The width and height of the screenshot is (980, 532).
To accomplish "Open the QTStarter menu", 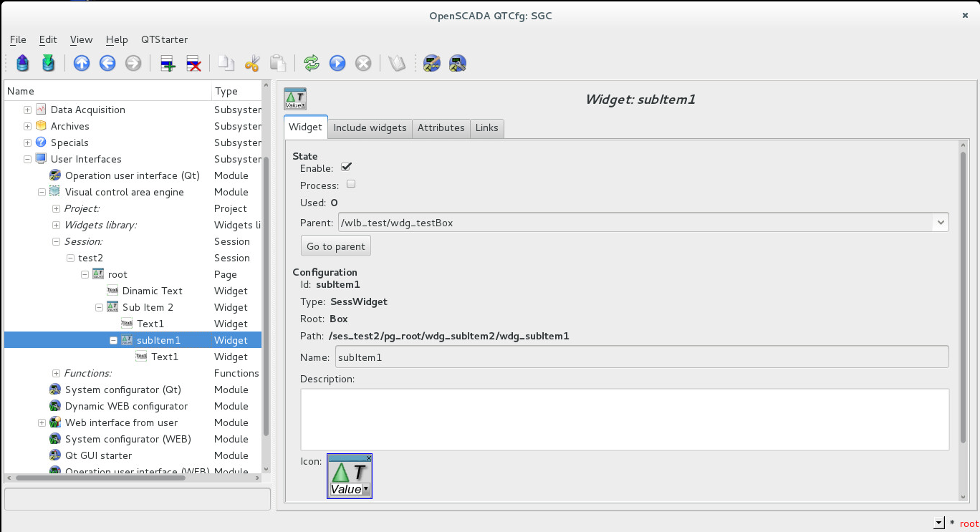I will (x=164, y=39).
